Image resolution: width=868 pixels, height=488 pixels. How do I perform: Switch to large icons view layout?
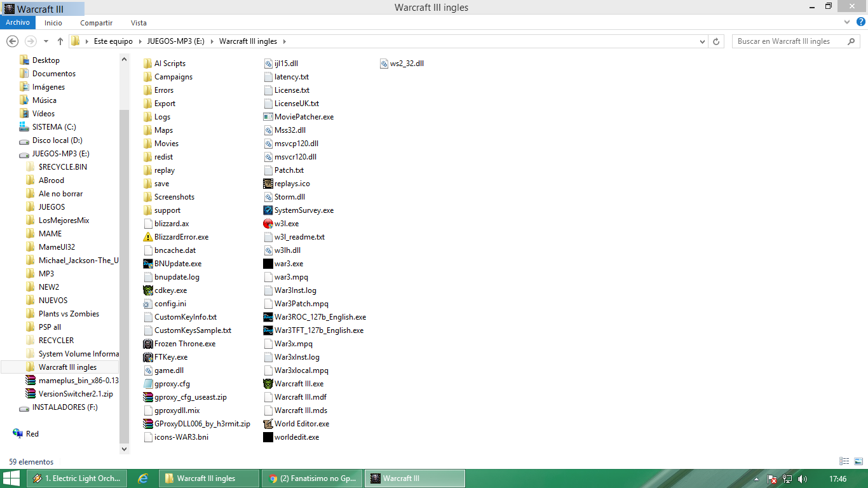coord(857,461)
